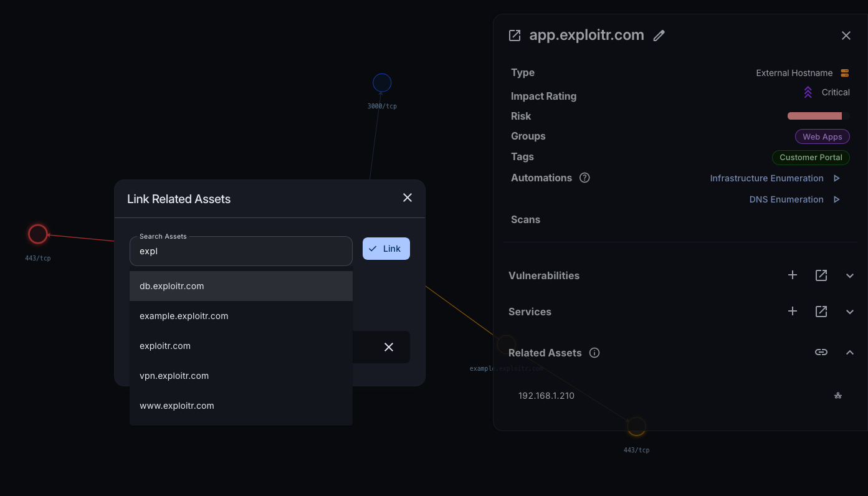Choose exploitr.com from suggestions
The image size is (868, 496).
[x=241, y=346]
